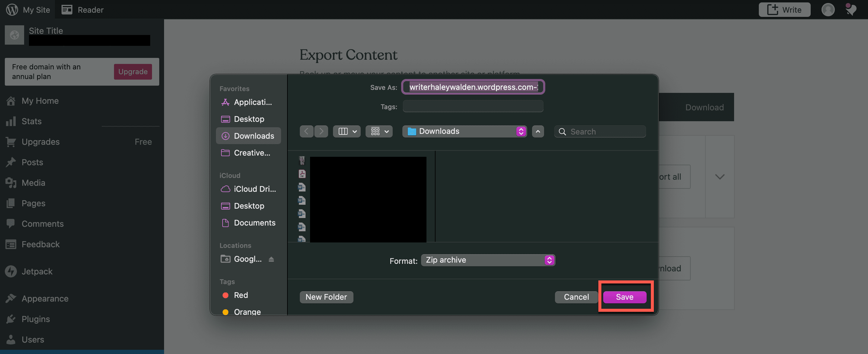Change the Zip archive format dropdown
Viewport: 868px width, 354px height.
point(488,260)
